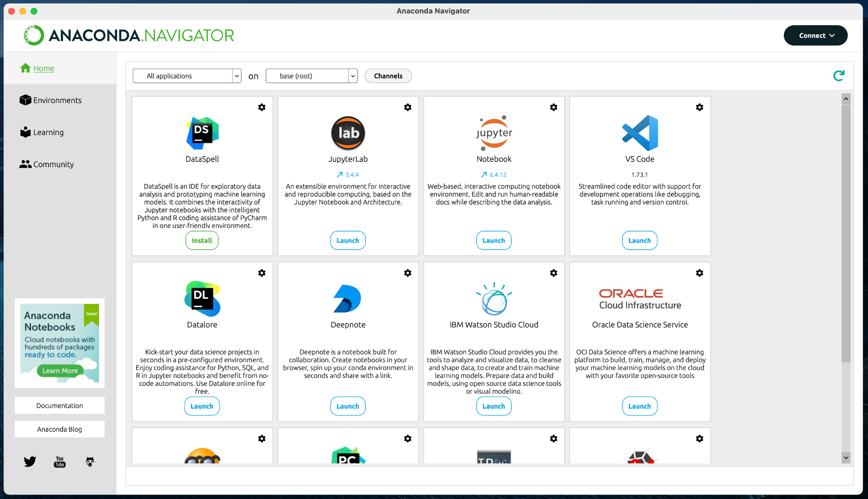Open the Anaconda Blog button
Viewport: 868px width, 499px height.
coord(59,429)
